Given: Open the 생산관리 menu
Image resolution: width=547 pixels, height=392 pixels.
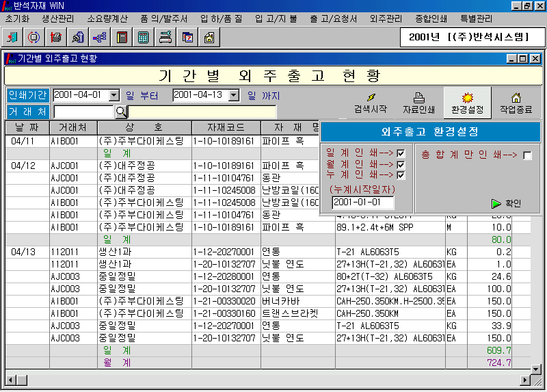Looking at the screenshot, I should tap(57, 18).
